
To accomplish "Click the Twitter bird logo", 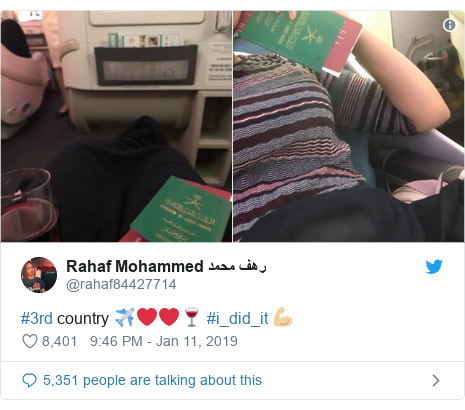I will click(x=434, y=266).
